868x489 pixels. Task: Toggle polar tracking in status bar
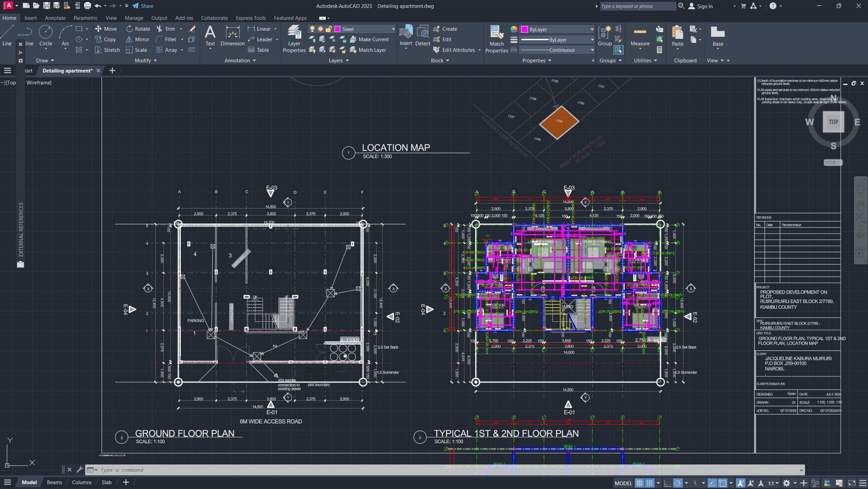[x=678, y=483]
